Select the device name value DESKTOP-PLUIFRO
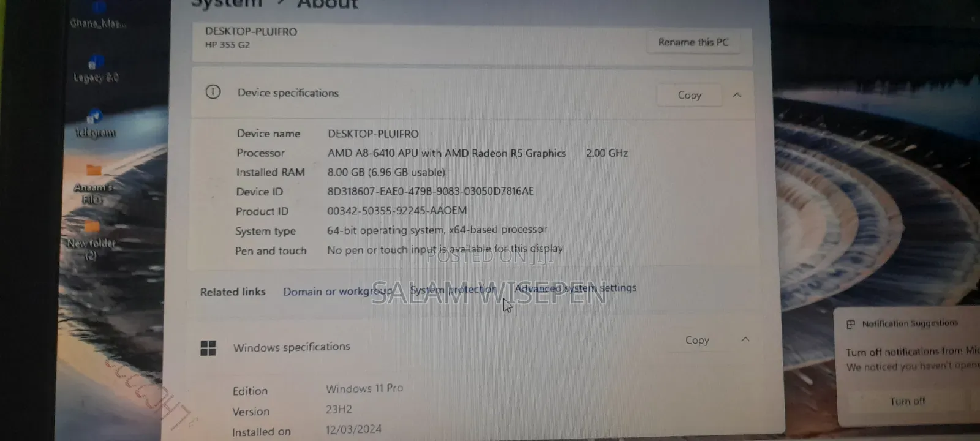Viewport: 980px width, 441px height. (373, 134)
